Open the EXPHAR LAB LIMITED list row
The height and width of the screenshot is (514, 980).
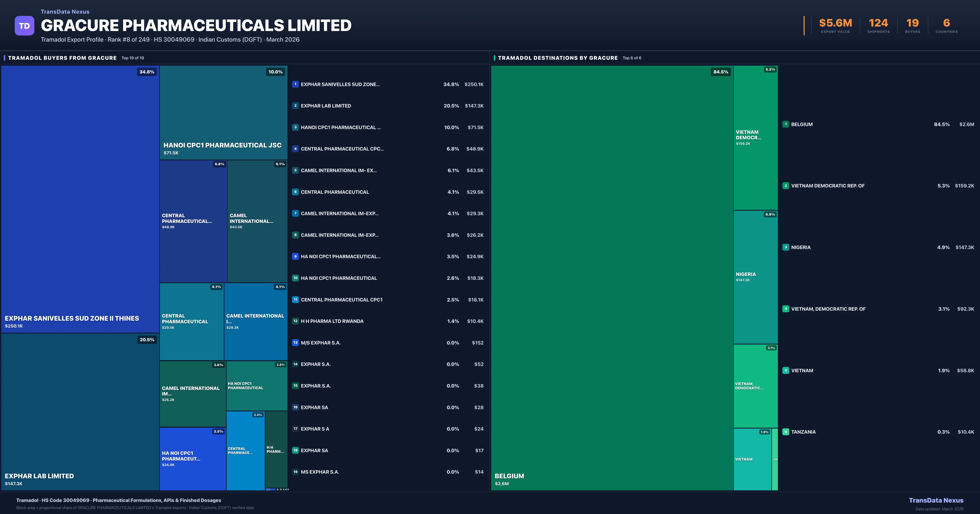coord(326,106)
